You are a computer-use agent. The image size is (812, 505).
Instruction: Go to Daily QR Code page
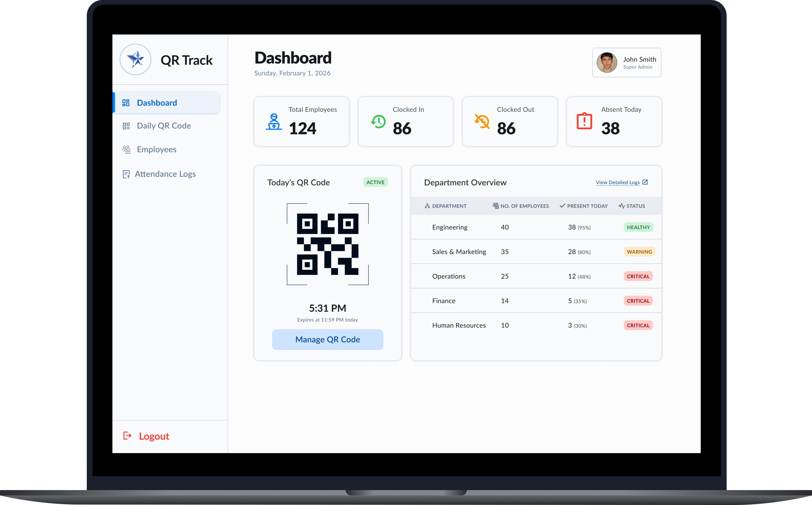click(x=164, y=126)
